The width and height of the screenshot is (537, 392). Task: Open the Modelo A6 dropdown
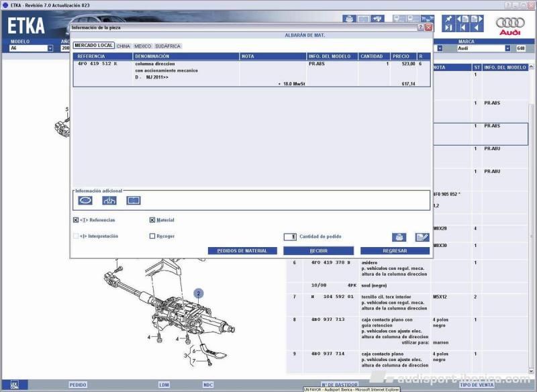click(50, 48)
